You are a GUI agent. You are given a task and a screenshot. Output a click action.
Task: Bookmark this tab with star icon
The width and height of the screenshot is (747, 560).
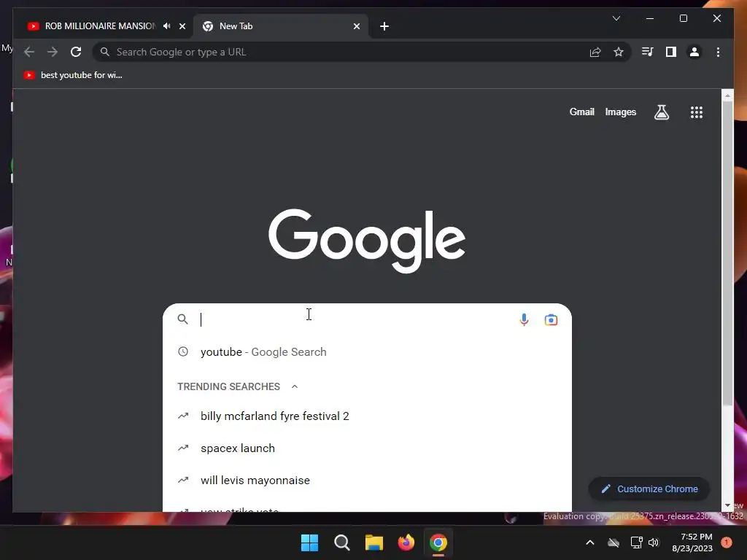[619, 52]
